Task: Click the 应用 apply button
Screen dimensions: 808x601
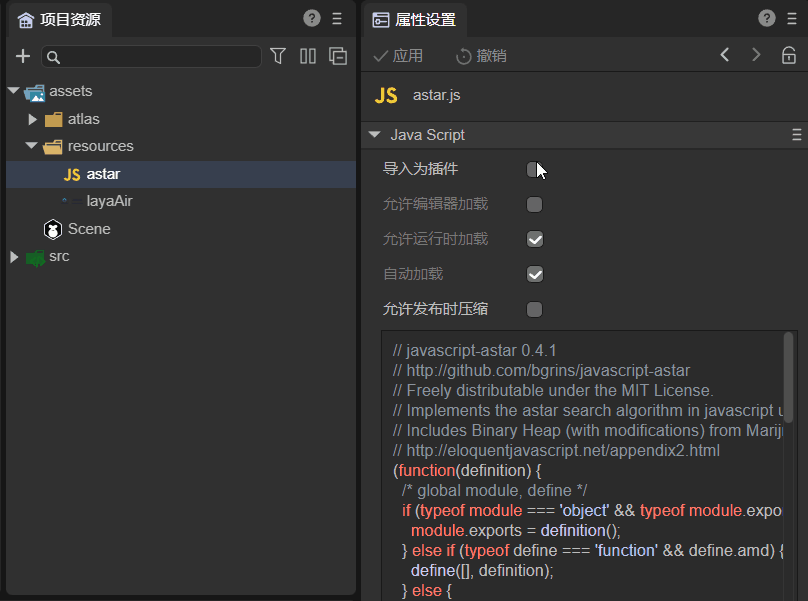Action: [398, 56]
